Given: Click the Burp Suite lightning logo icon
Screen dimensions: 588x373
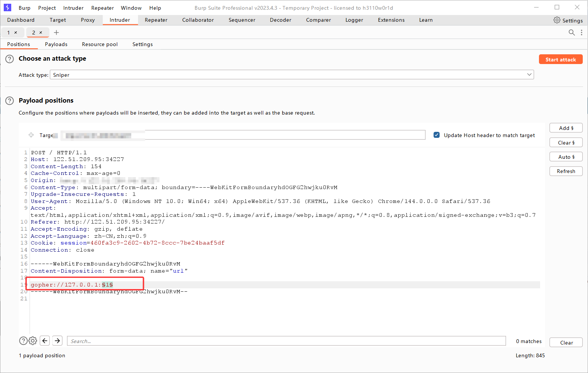Looking at the screenshot, I should [x=7, y=7].
